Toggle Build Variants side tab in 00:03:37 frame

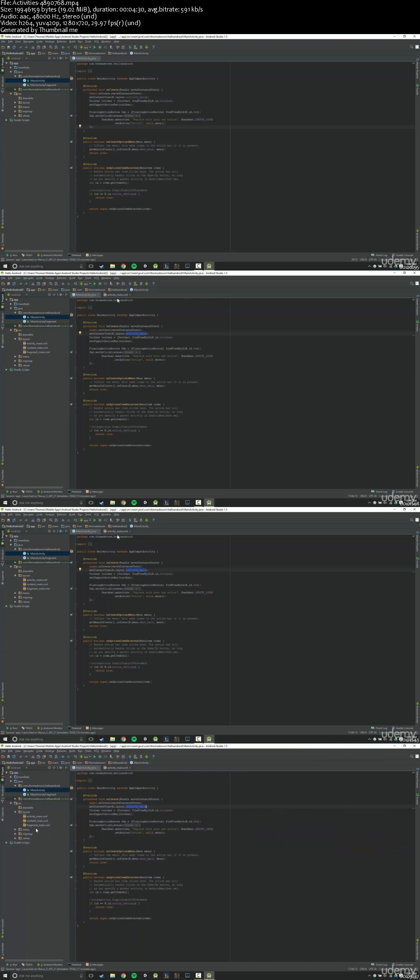[x=2, y=929]
